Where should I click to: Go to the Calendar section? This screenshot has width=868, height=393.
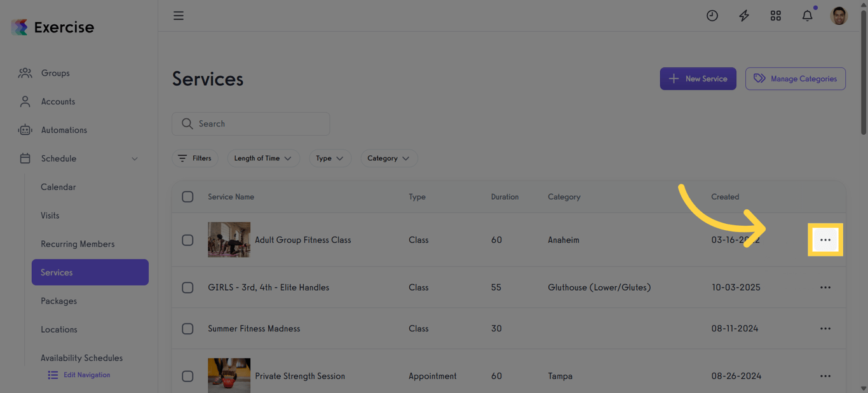(x=58, y=187)
